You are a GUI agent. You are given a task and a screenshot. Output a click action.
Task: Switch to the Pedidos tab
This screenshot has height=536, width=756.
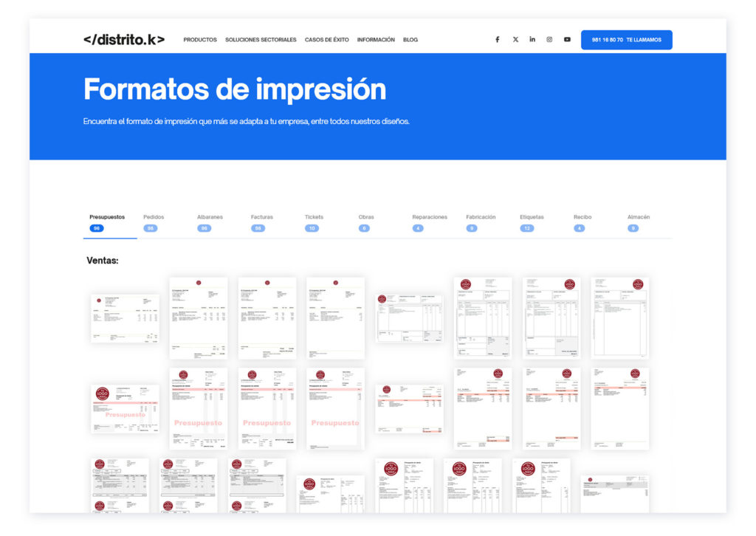coord(154,222)
